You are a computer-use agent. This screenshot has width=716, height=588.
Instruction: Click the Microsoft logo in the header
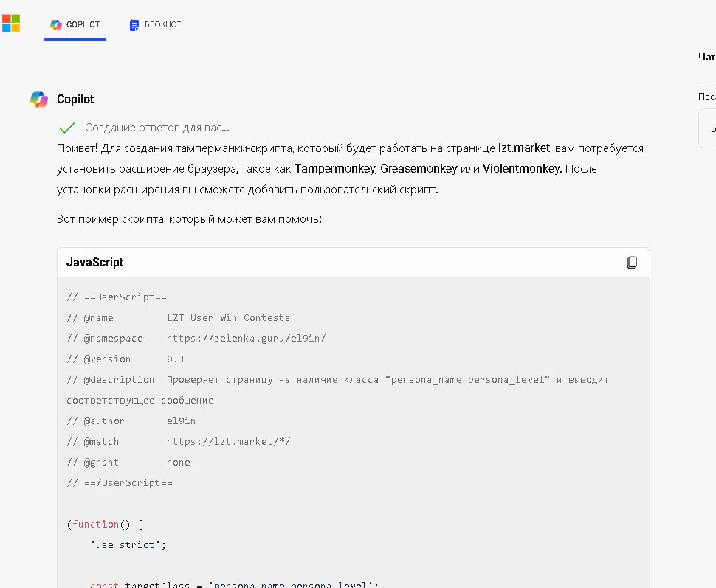coord(11,24)
